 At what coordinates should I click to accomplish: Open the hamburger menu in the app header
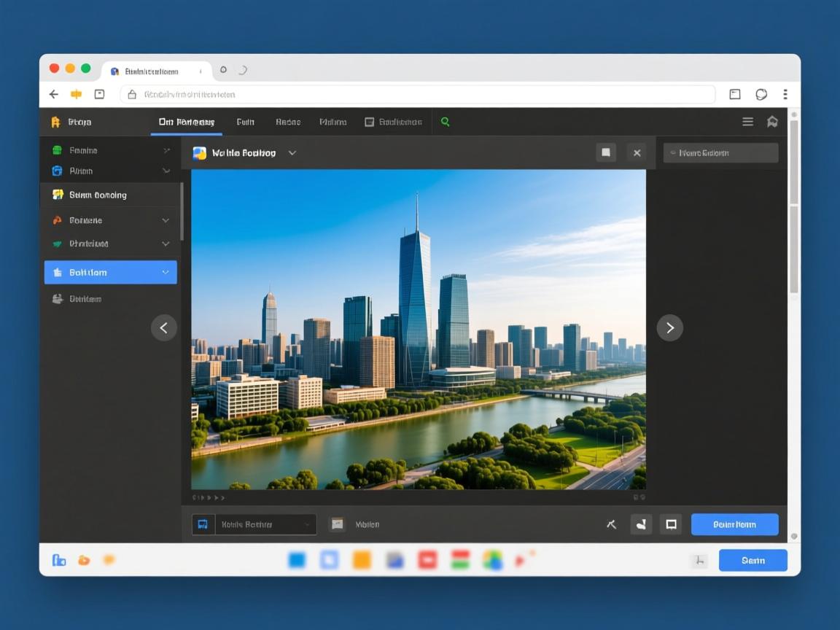click(x=747, y=122)
